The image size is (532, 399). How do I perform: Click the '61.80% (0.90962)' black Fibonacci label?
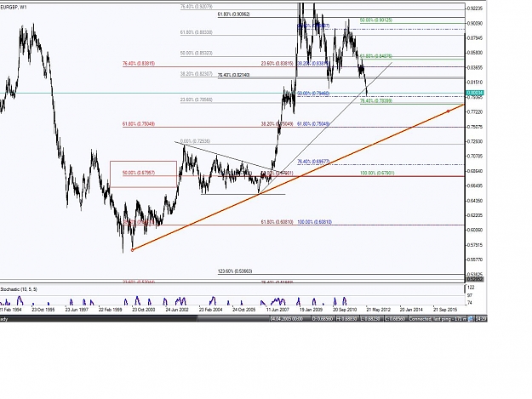coord(234,14)
